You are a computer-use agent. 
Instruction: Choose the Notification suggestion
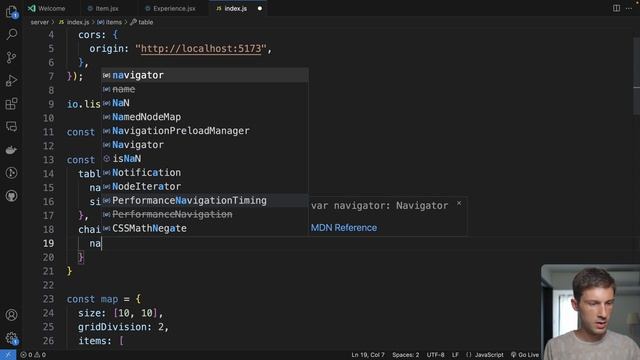click(205, 172)
